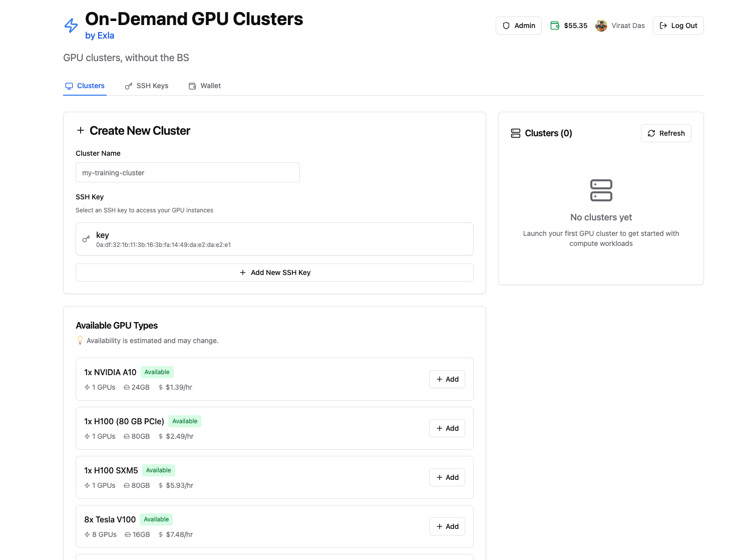729x560 pixels.
Task: Click the lightbulb availability hint icon
Action: tap(80, 341)
